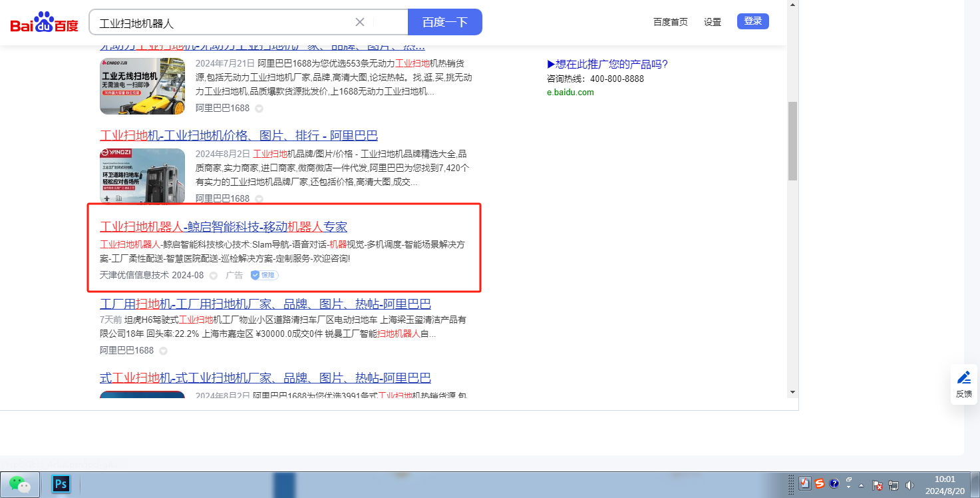
Task: Open the 反馈 feedback widget
Action: (x=964, y=384)
